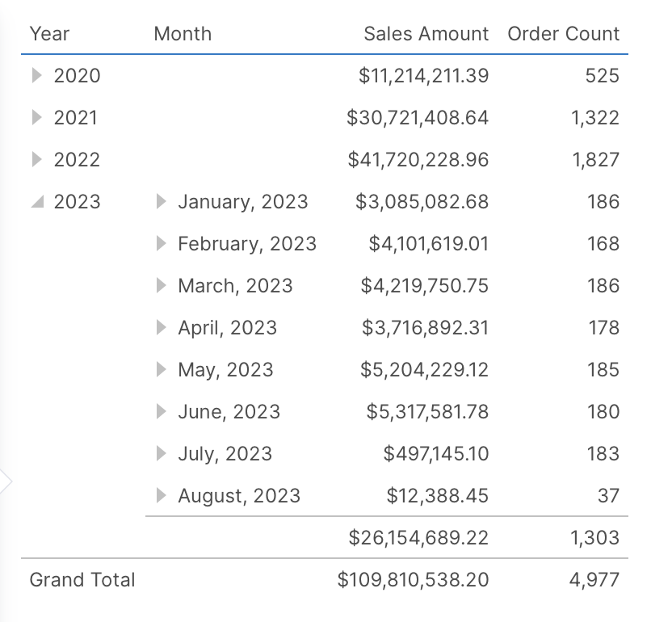
Task: Select the grand total order count 4,977
Action: coord(594,580)
